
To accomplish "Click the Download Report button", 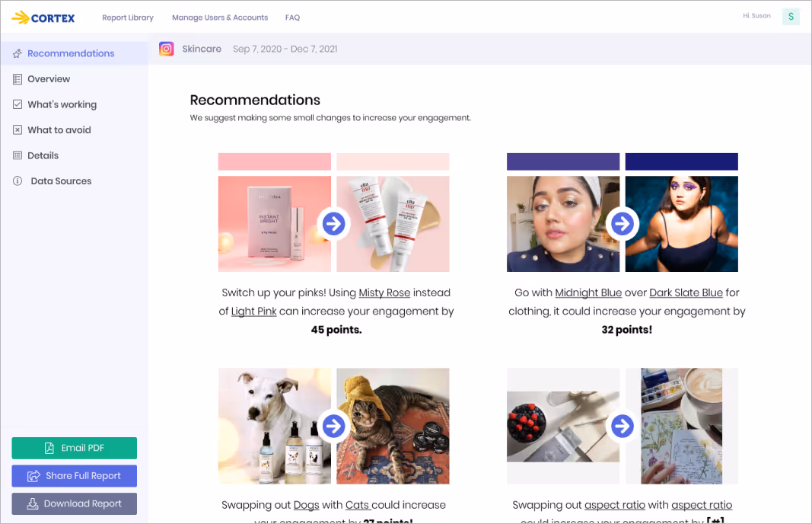I will click(x=75, y=503).
